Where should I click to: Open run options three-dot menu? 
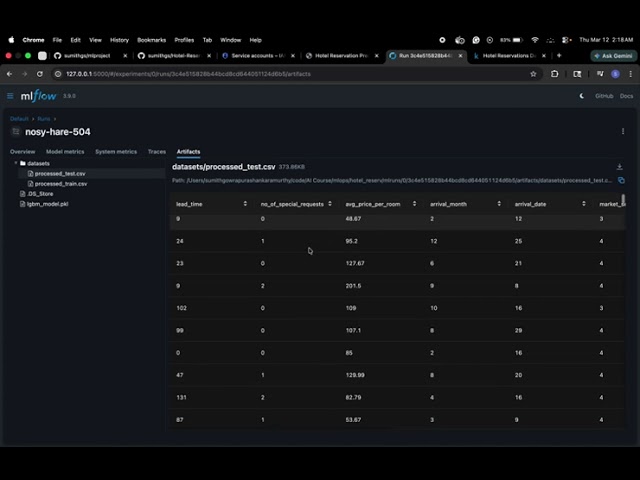[622, 131]
